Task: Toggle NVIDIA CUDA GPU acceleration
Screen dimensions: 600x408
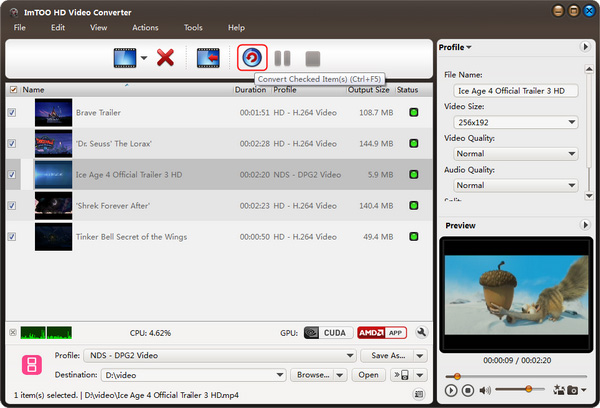Action: 328,333
